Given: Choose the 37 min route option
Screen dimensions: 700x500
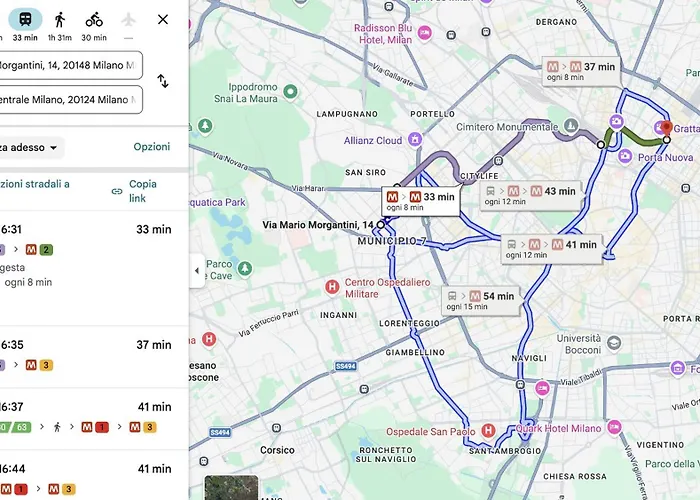Looking at the screenshot, I should [94, 357].
